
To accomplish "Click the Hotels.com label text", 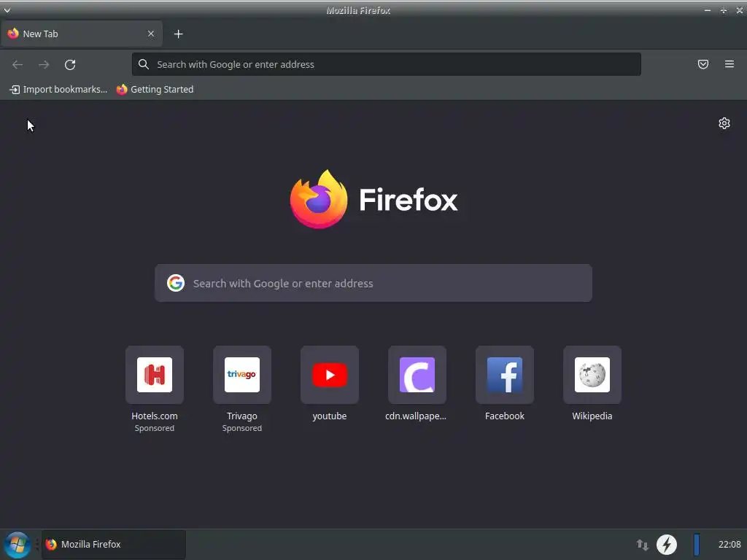I will tap(155, 416).
